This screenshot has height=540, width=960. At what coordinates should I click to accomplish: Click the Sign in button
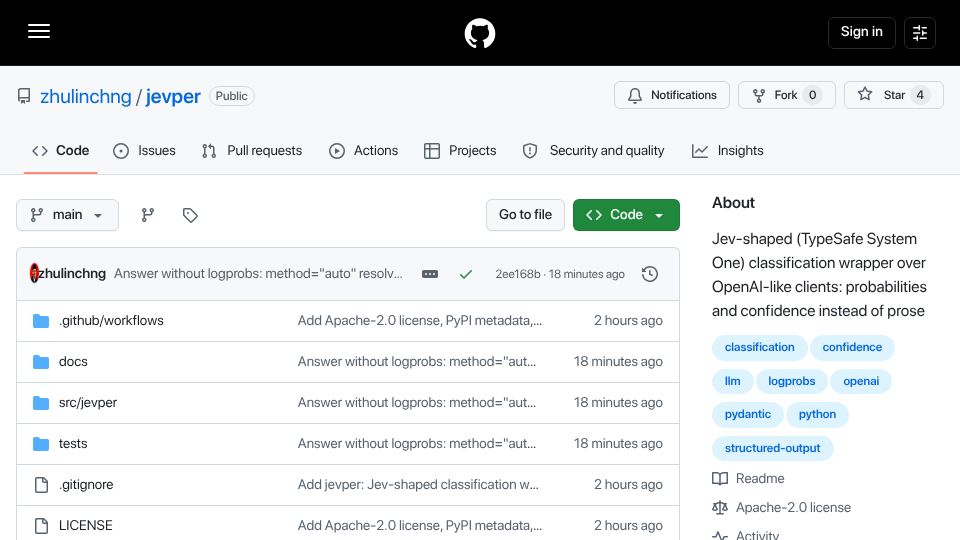(861, 32)
